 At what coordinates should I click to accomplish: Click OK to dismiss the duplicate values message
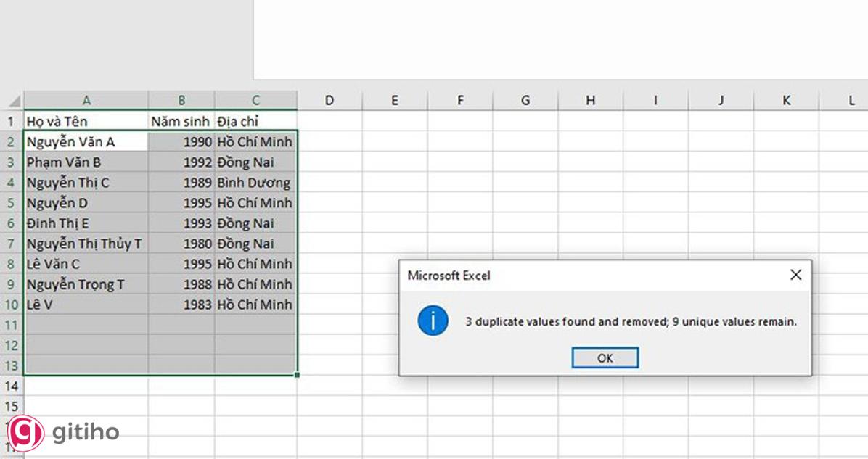coord(605,357)
